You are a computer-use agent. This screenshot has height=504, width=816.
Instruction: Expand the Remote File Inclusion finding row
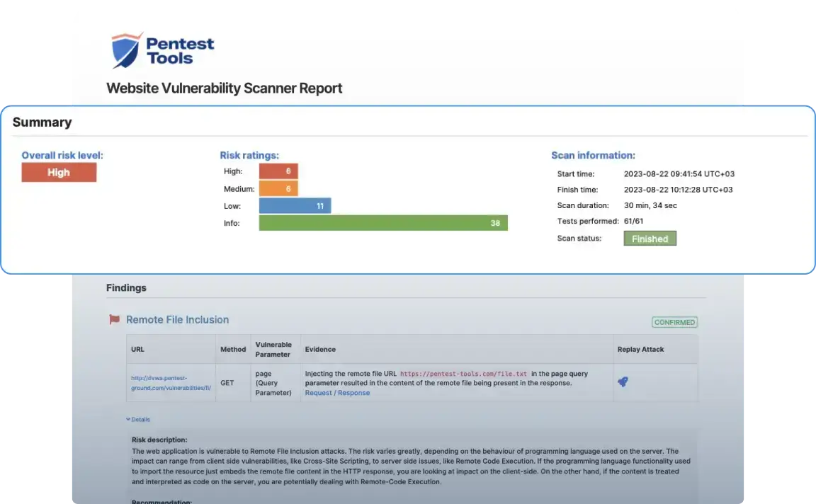(177, 319)
